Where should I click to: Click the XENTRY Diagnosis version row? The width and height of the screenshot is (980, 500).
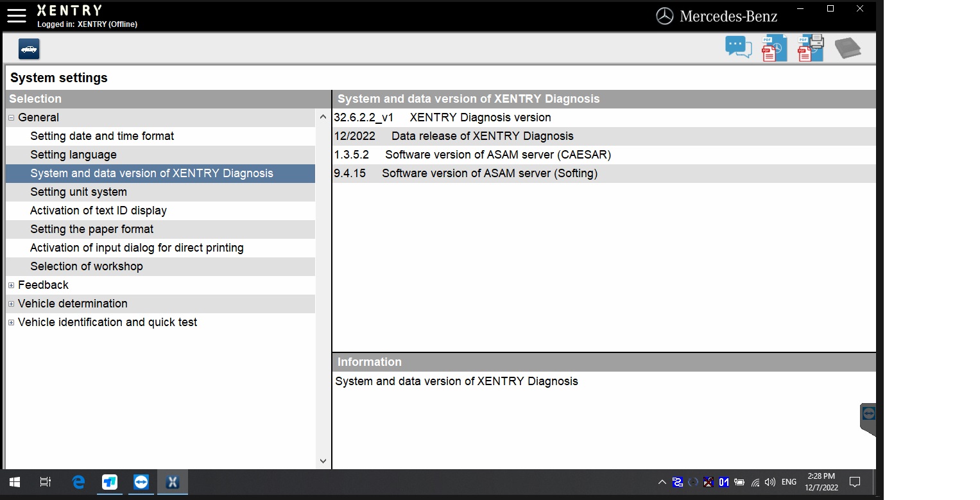point(604,117)
